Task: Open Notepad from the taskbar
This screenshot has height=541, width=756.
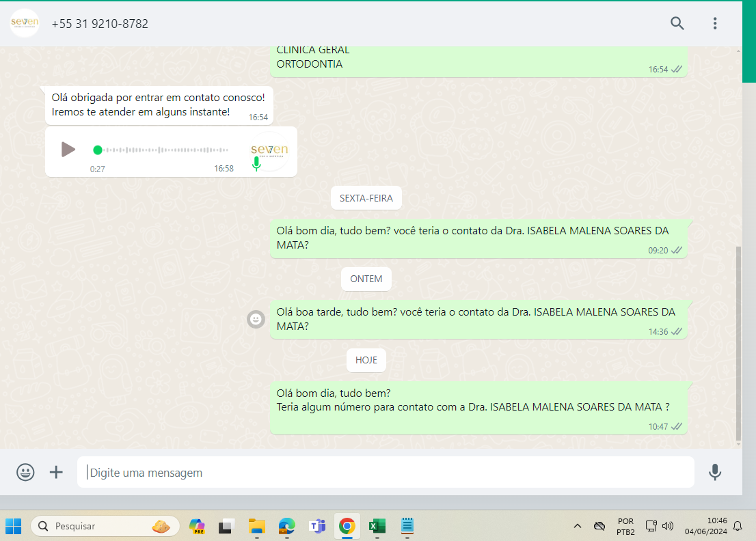Action: 407,526
